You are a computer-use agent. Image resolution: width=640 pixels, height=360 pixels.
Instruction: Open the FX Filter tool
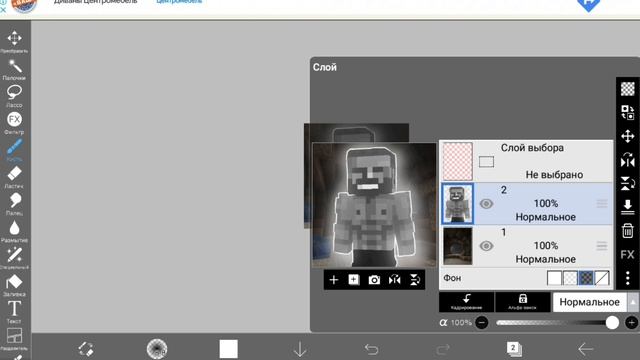tap(14, 122)
